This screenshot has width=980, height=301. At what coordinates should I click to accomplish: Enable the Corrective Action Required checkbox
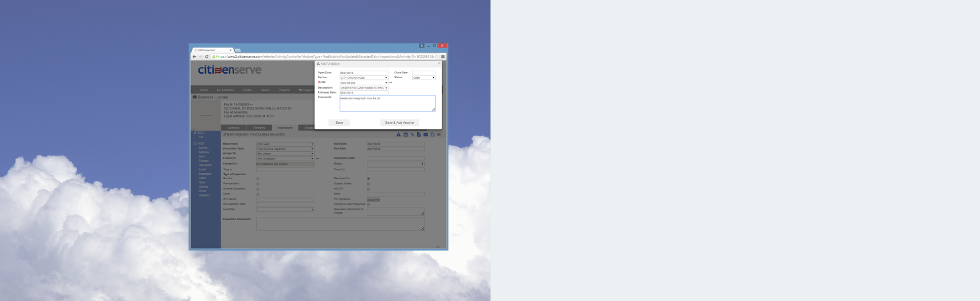tap(368, 204)
